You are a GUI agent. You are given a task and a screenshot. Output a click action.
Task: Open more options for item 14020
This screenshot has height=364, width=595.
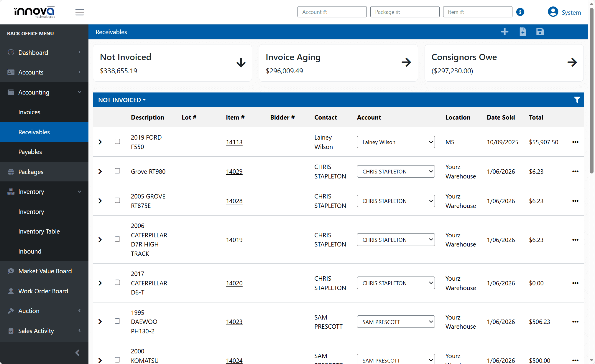(x=575, y=283)
